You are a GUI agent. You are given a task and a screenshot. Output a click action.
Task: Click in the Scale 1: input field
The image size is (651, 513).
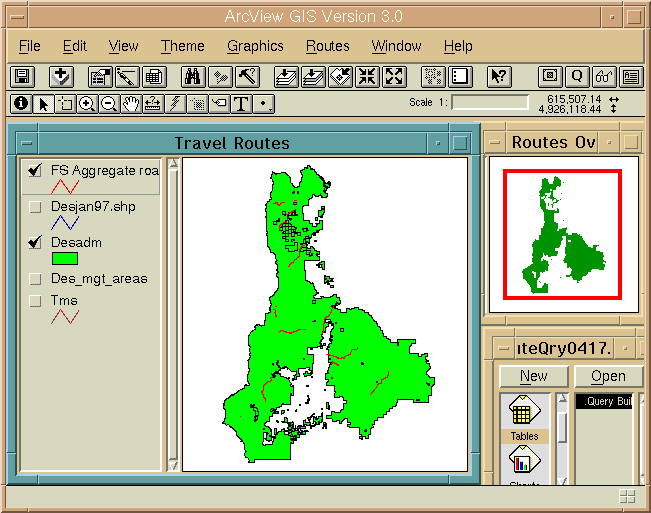pos(490,103)
